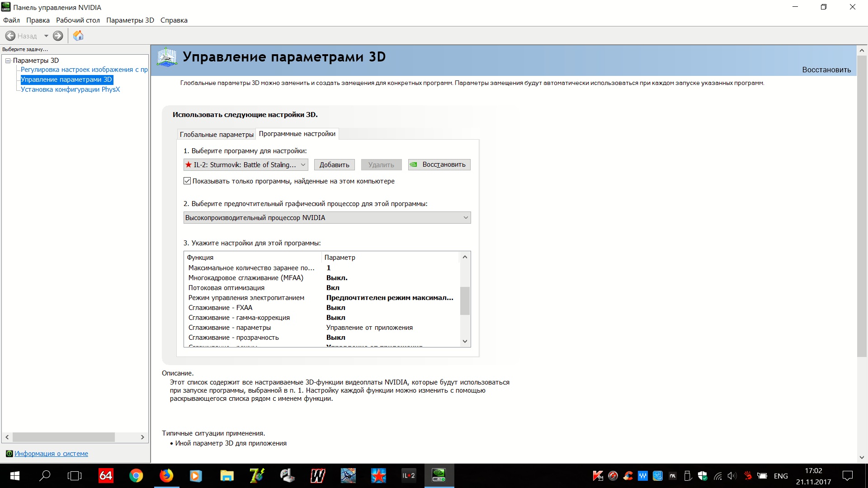Screen dimensions: 868x488
Task: Click 'Восстановить' button with NVIDIA icon
Action: click(439, 165)
